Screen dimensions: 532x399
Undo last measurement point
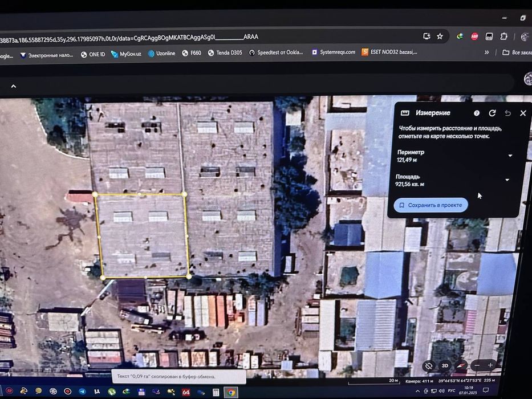coord(507,113)
